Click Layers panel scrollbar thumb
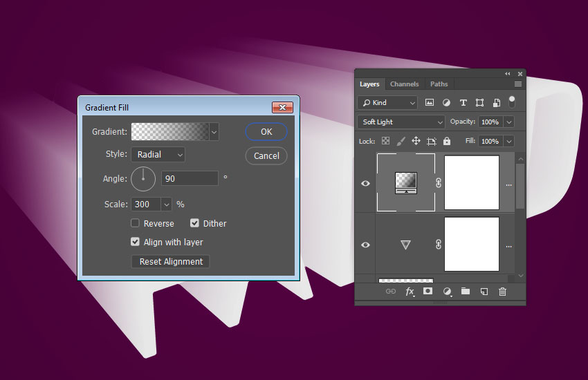Image resolution: width=588 pixels, height=380 pixels. click(x=520, y=186)
